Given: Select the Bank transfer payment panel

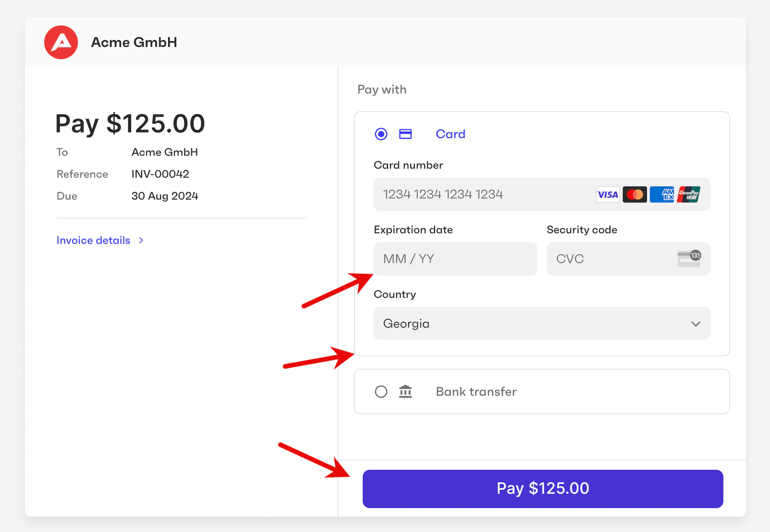Looking at the screenshot, I should [542, 391].
